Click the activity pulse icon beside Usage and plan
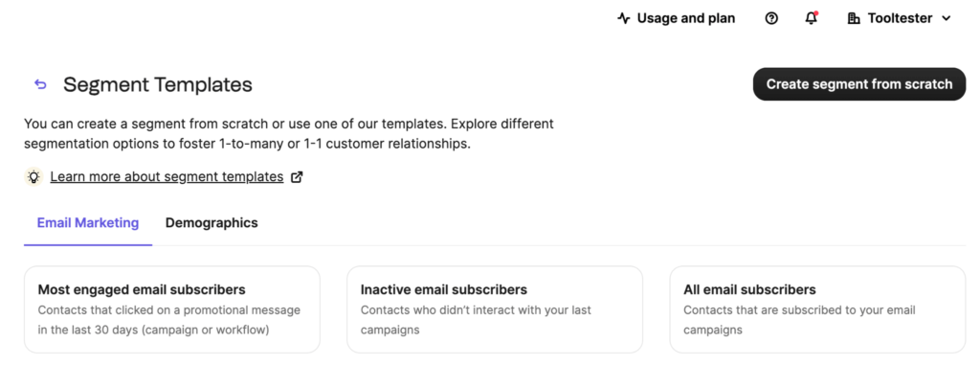 624,18
